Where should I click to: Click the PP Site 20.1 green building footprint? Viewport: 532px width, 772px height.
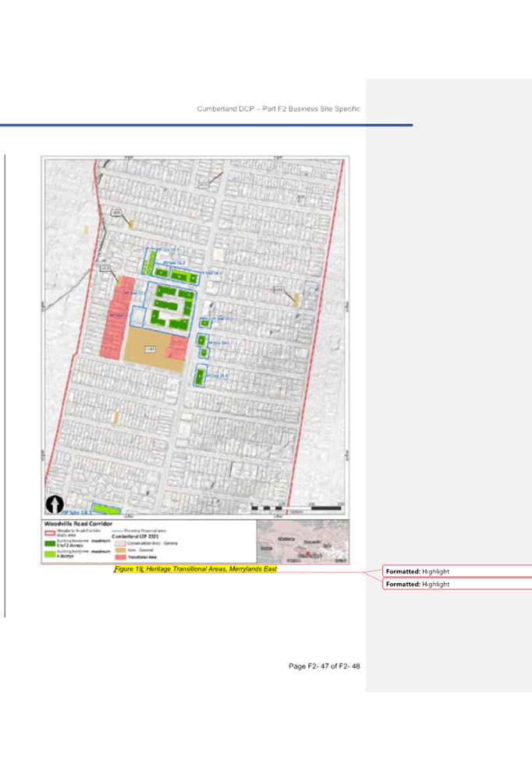point(200,377)
